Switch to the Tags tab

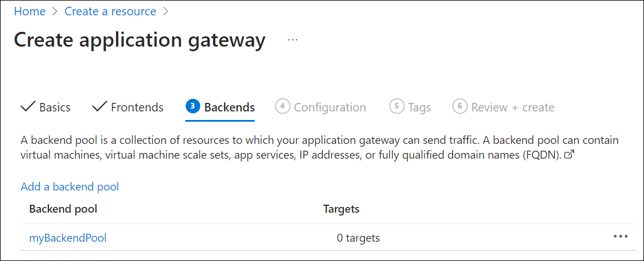[x=419, y=107]
